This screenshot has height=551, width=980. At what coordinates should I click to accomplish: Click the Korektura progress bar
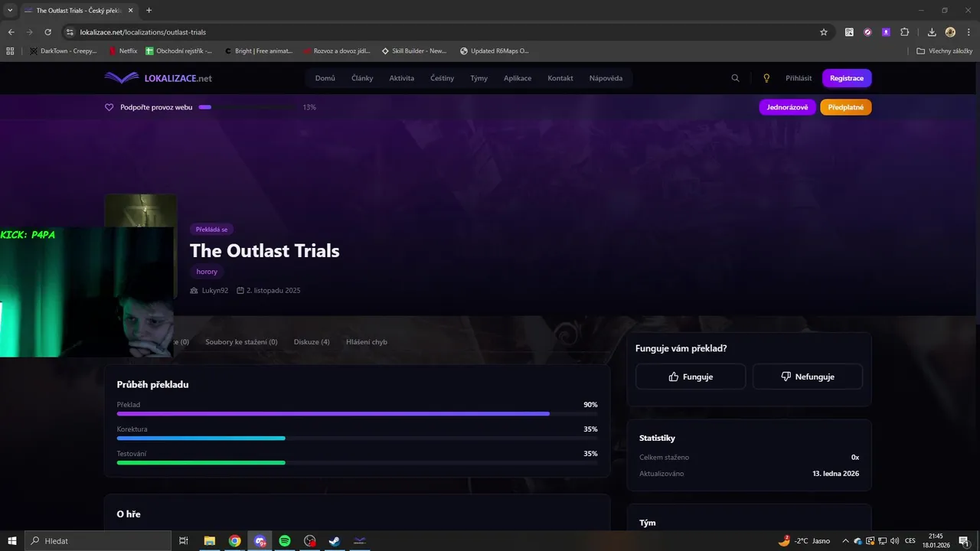tap(358, 439)
